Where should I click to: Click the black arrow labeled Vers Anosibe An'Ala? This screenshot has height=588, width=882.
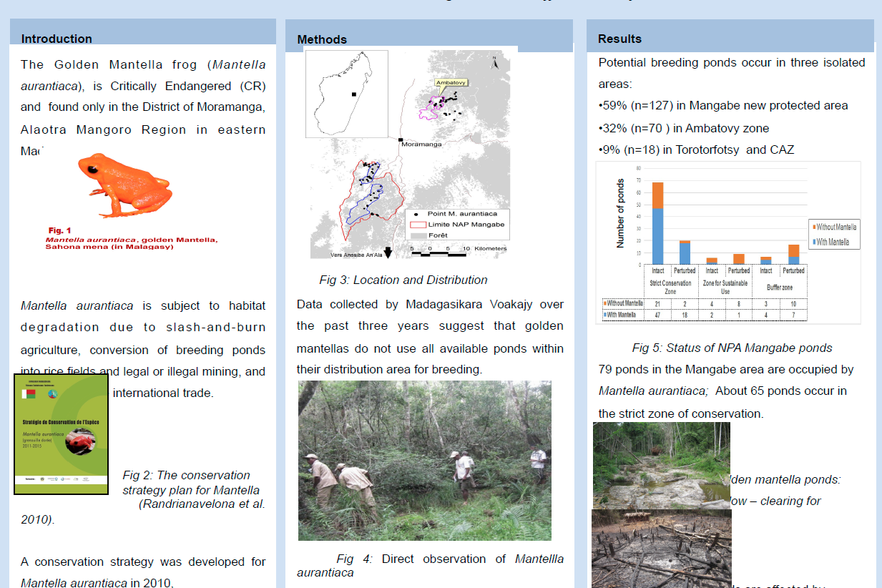387,251
